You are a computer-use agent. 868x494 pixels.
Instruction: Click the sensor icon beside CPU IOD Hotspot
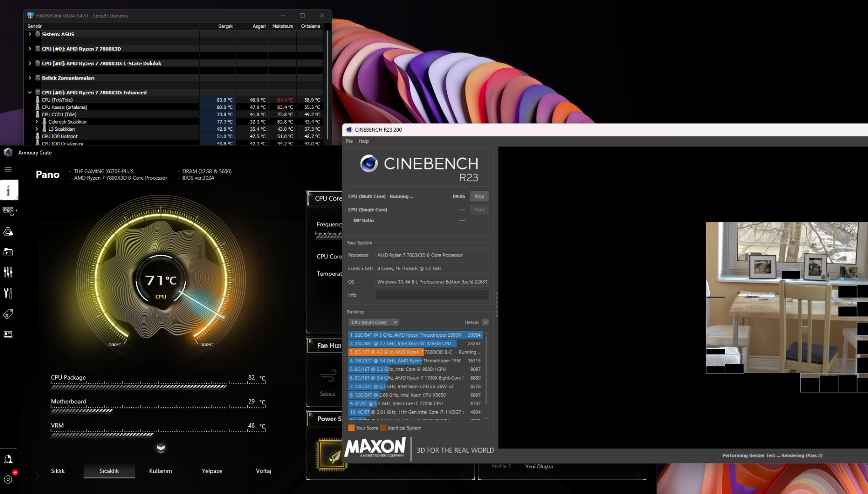(x=38, y=136)
